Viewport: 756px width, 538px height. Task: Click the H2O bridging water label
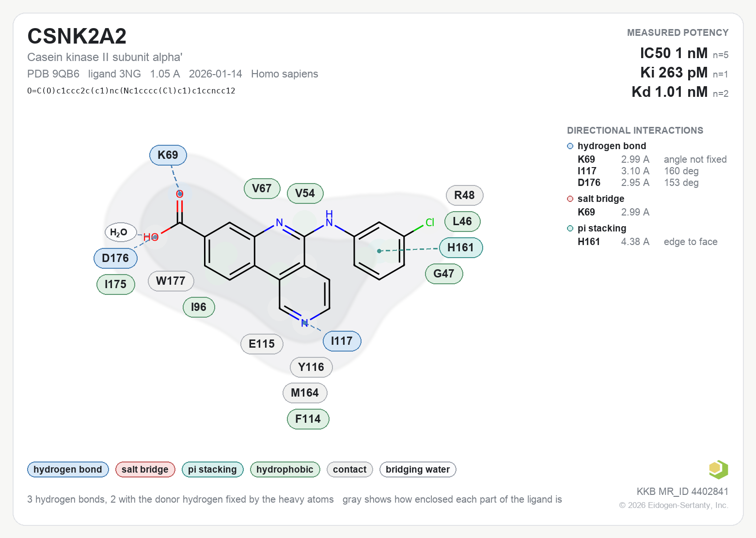click(x=120, y=232)
